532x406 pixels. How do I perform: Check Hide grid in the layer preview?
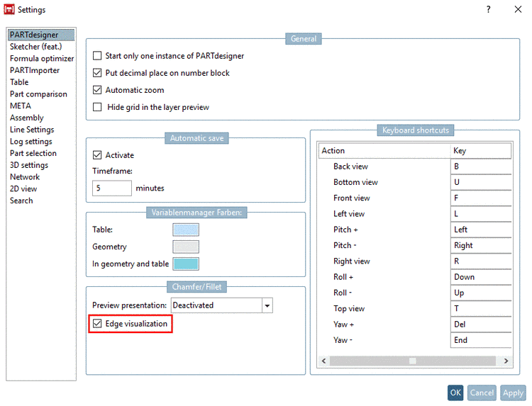[x=97, y=107]
